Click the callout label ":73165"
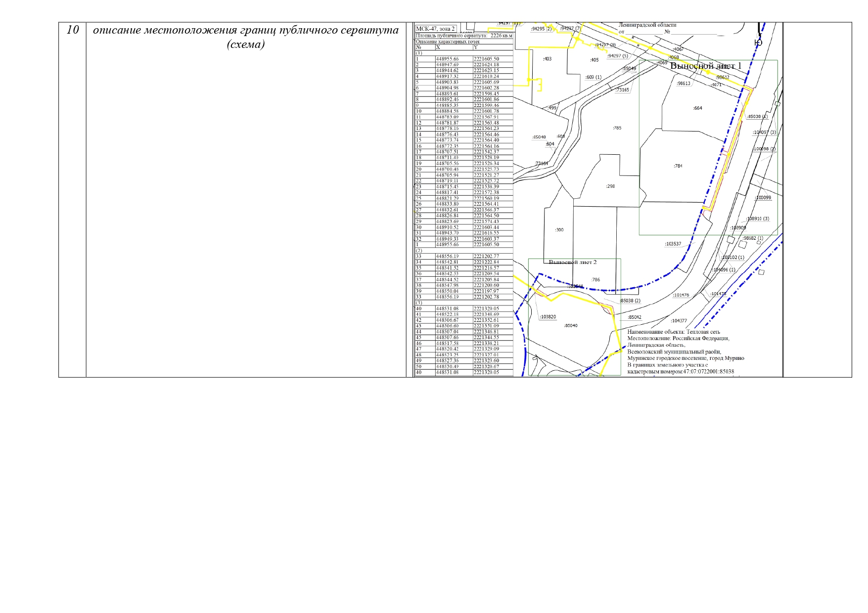 tap(622, 90)
